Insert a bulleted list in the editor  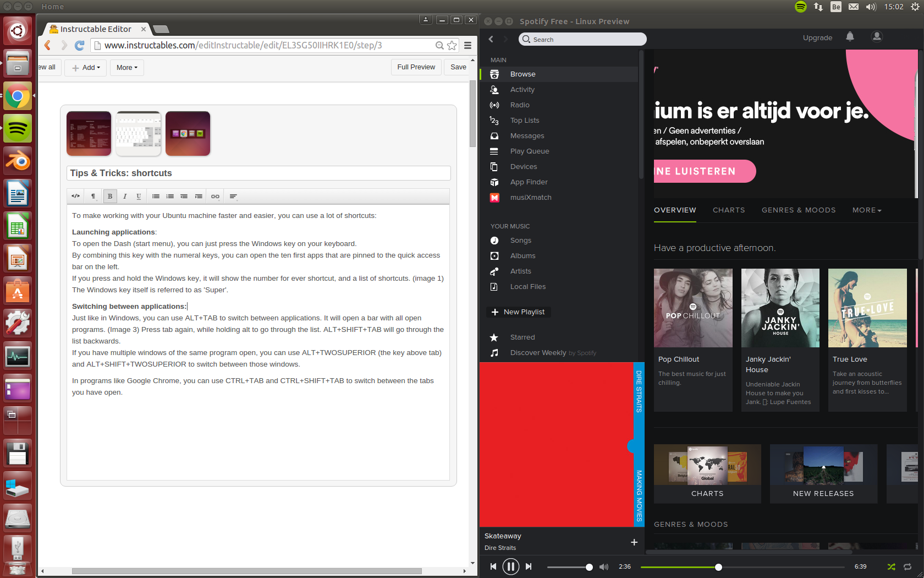[156, 197]
